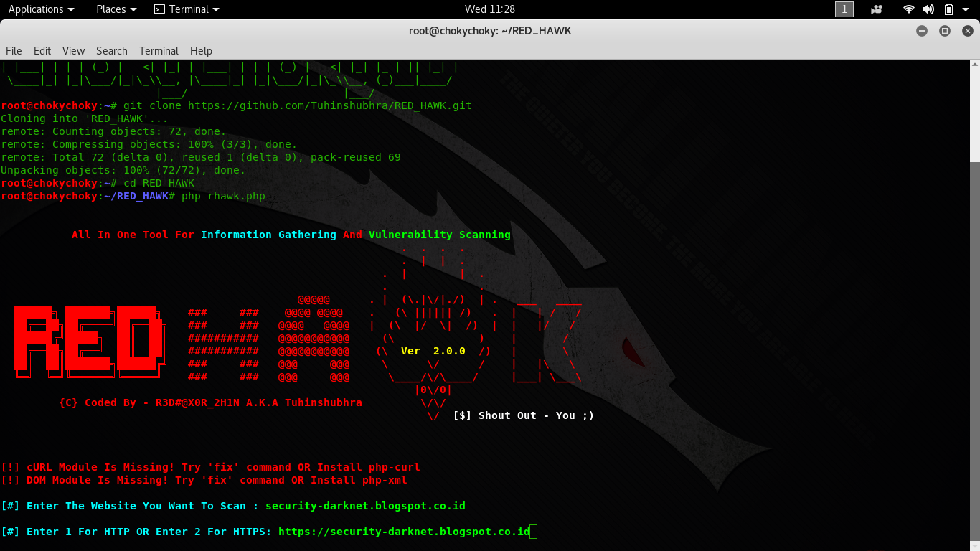
Task: Click the 'Coded By - R3D#@X0R_2H1N' line
Action: (211, 402)
